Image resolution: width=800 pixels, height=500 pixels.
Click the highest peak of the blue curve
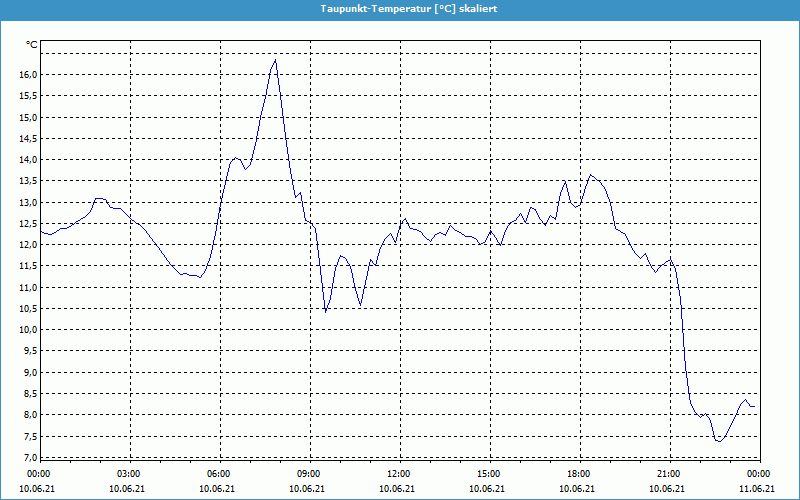click(x=275, y=60)
